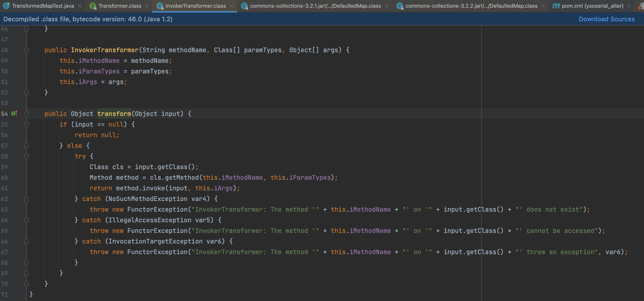This screenshot has height=301, width=644.
Task: Click 'InvocationTargetException' on line 66
Action: (155, 241)
